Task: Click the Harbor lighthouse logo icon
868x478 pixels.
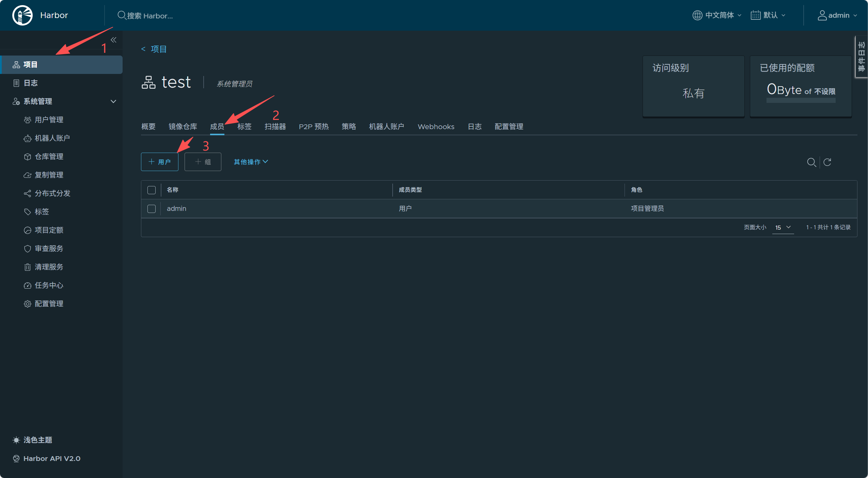Action: [x=22, y=15]
